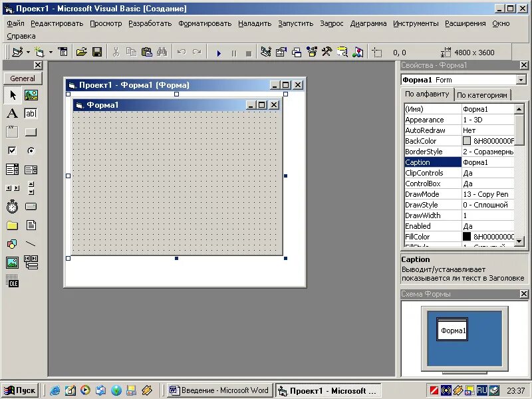Click Форма1 thumbnail in Form Layout
Viewport: 532px width, 399px height.
[x=452, y=329]
